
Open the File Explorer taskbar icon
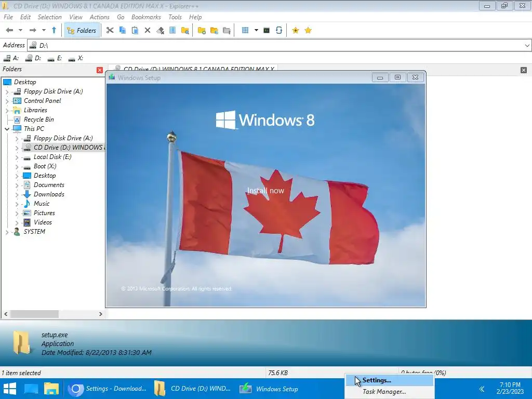point(51,389)
